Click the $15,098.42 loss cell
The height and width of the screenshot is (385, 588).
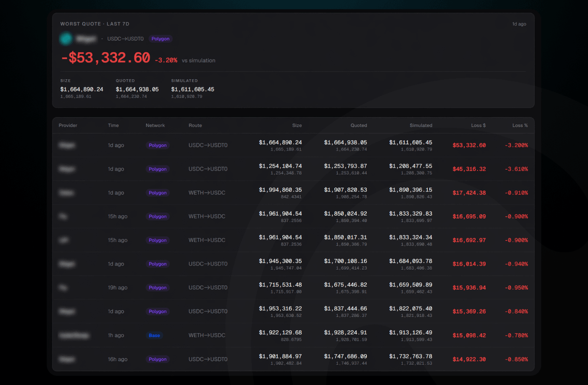(469, 336)
